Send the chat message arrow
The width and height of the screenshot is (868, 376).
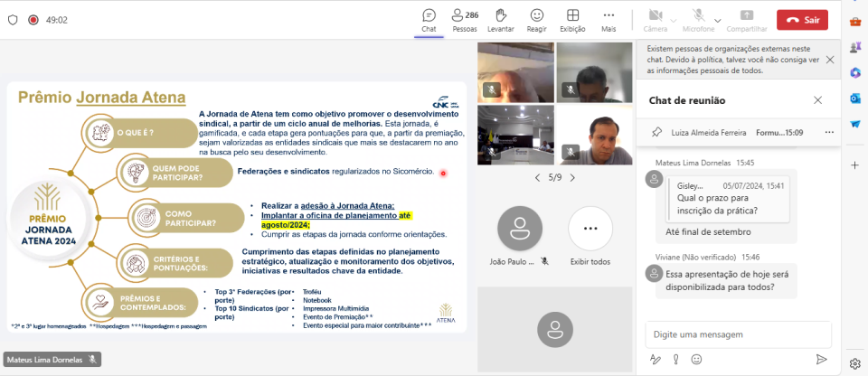click(x=821, y=360)
